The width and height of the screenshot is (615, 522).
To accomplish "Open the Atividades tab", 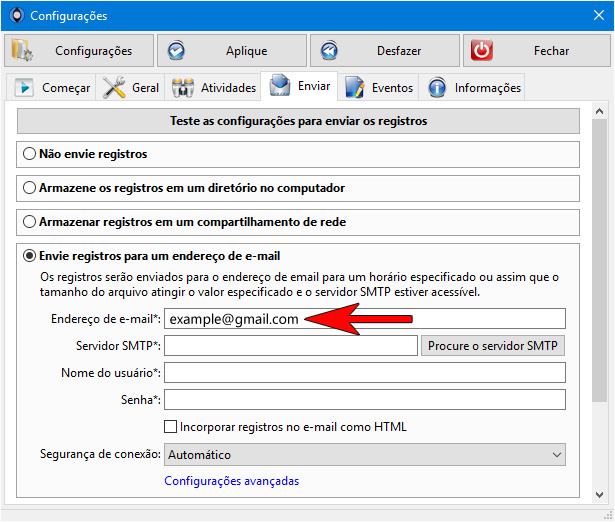I will pyautogui.click(x=213, y=87).
